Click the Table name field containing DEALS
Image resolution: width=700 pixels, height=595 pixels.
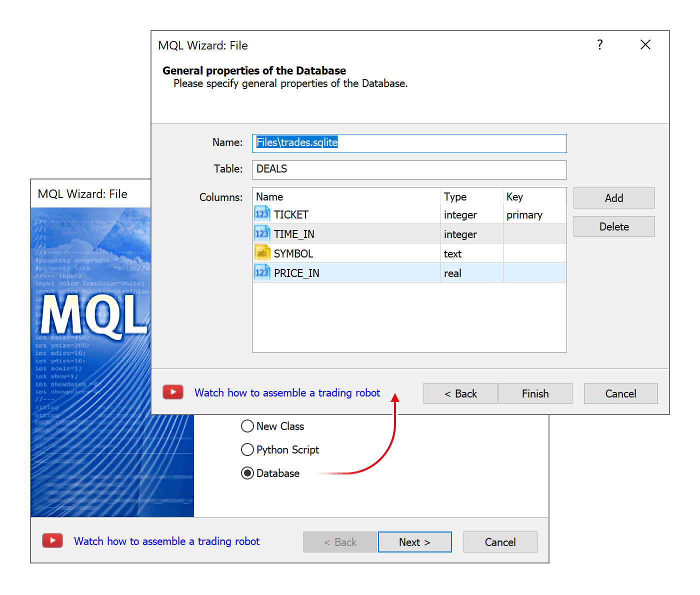(409, 169)
